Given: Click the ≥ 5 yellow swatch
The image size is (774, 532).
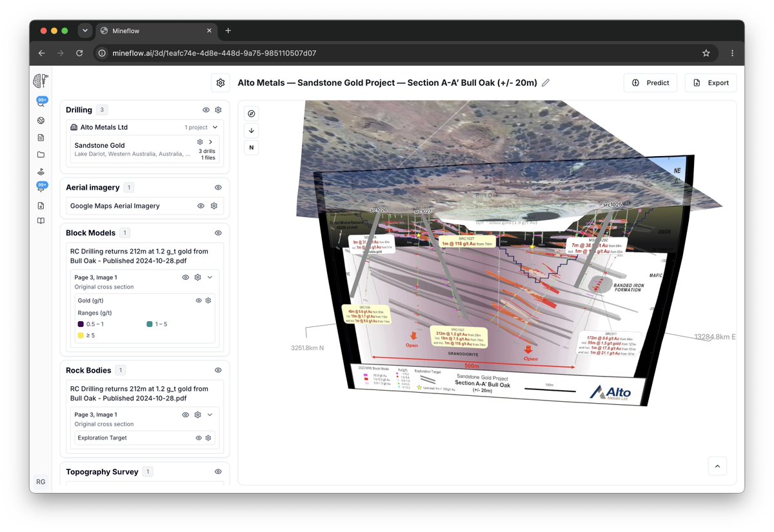Looking at the screenshot, I should pos(81,335).
